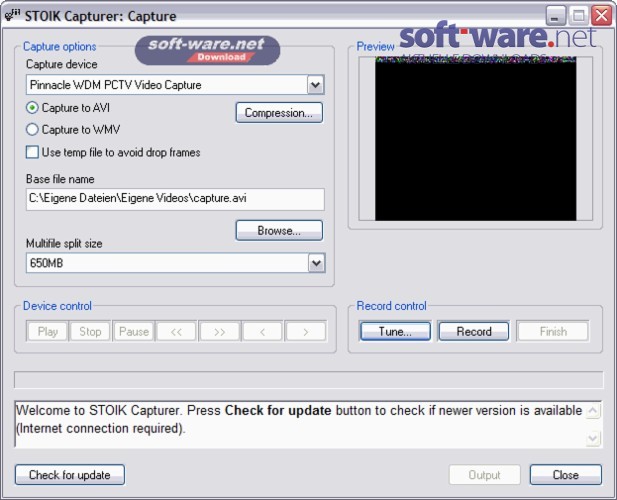This screenshot has height=500, width=617.
Task: Open the Capture device dropdown
Action: [316, 85]
